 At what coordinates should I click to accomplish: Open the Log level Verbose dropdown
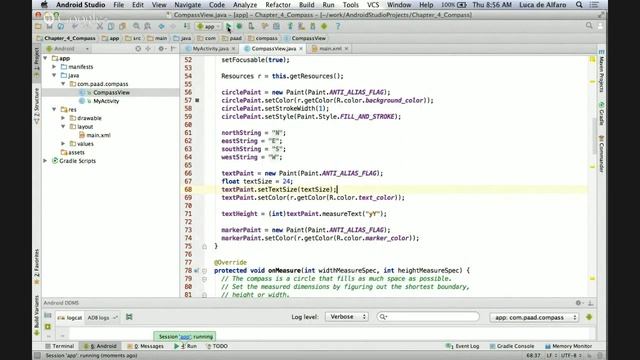pos(347,317)
